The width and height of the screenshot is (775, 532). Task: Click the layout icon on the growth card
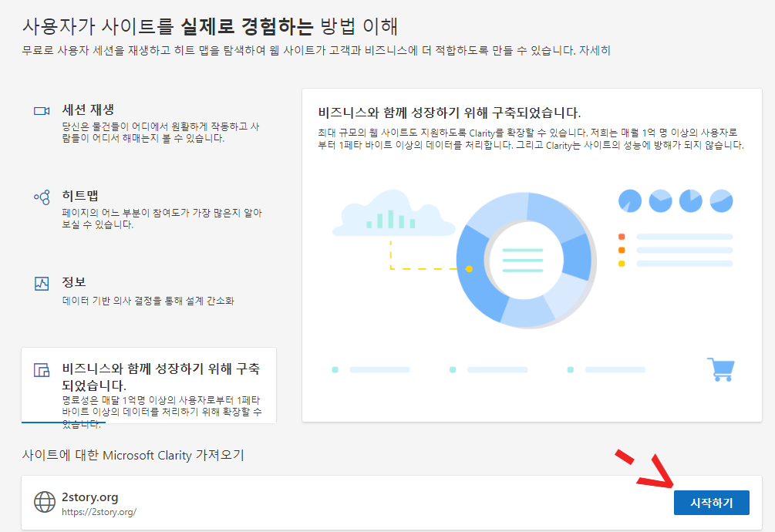point(42,370)
